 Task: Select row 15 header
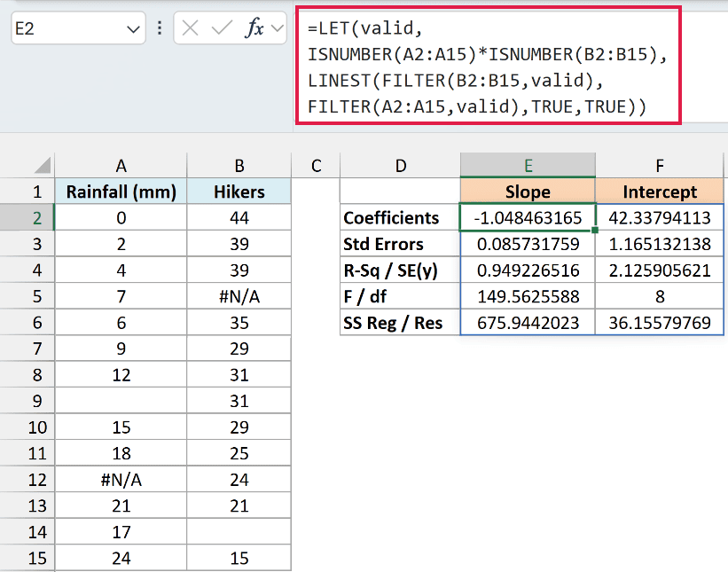(x=27, y=558)
